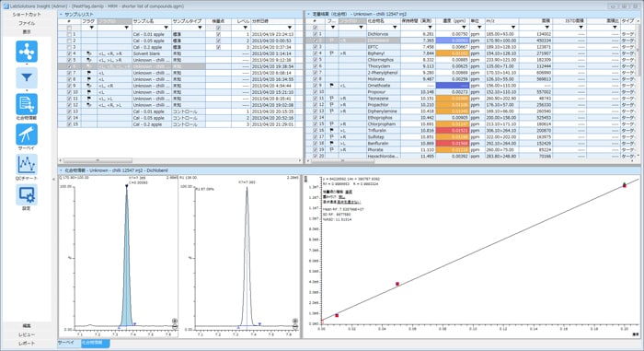Switch to the survey (サーベイ) bottom tab
This screenshot has width=644, height=351.
(66, 343)
